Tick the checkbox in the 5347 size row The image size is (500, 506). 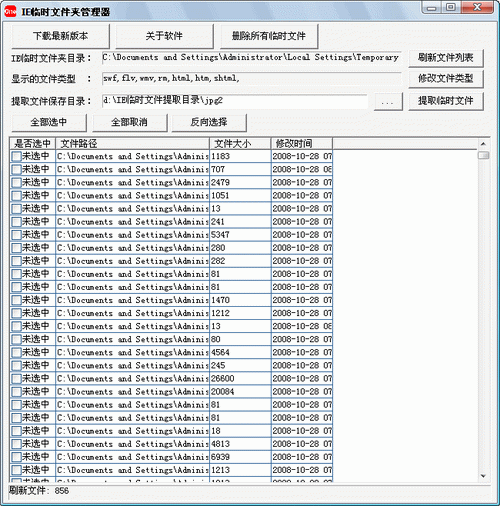16,235
